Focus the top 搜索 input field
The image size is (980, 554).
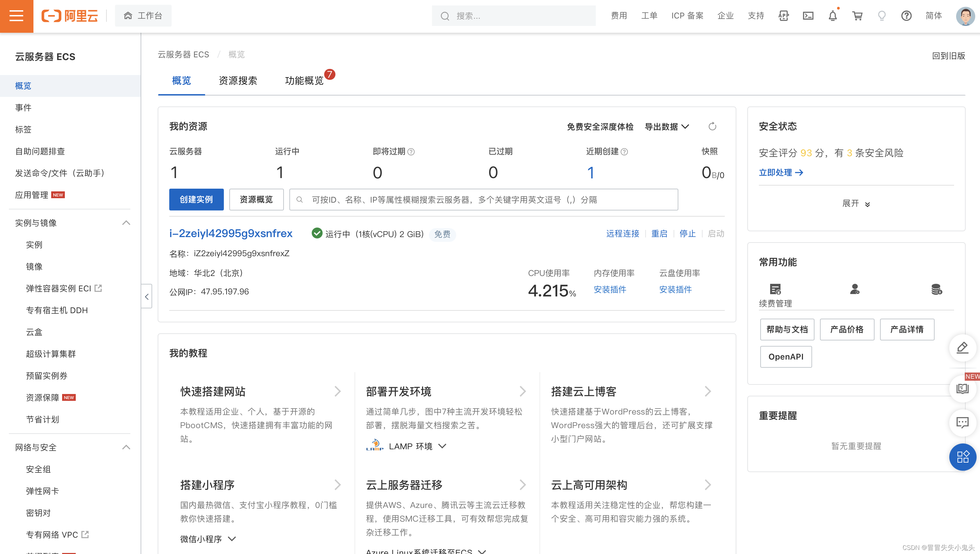514,16
